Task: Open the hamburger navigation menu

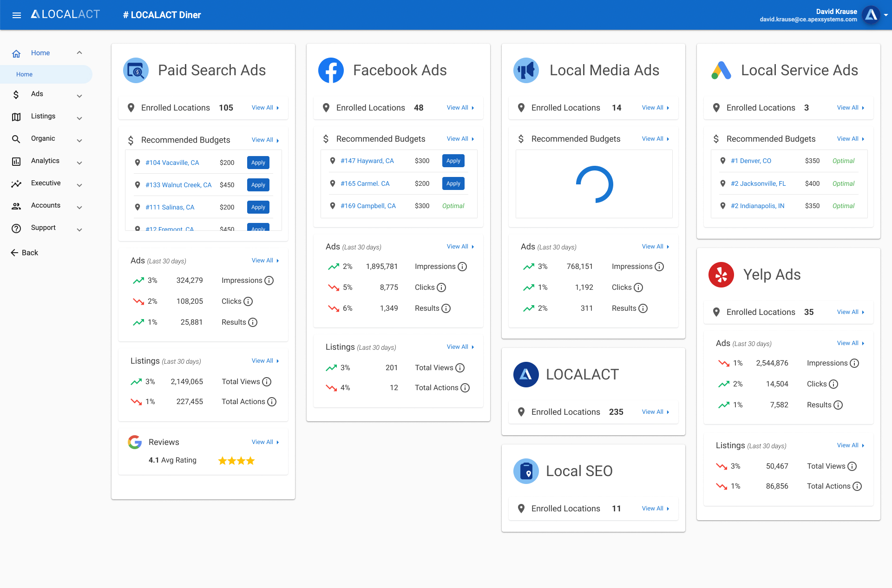Action: [17, 15]
